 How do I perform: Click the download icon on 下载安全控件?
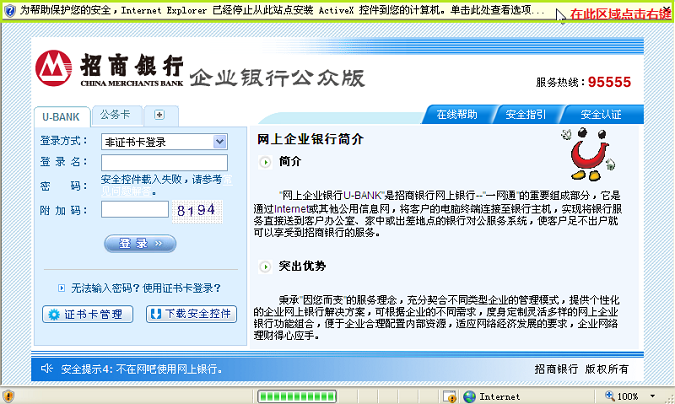156,314
